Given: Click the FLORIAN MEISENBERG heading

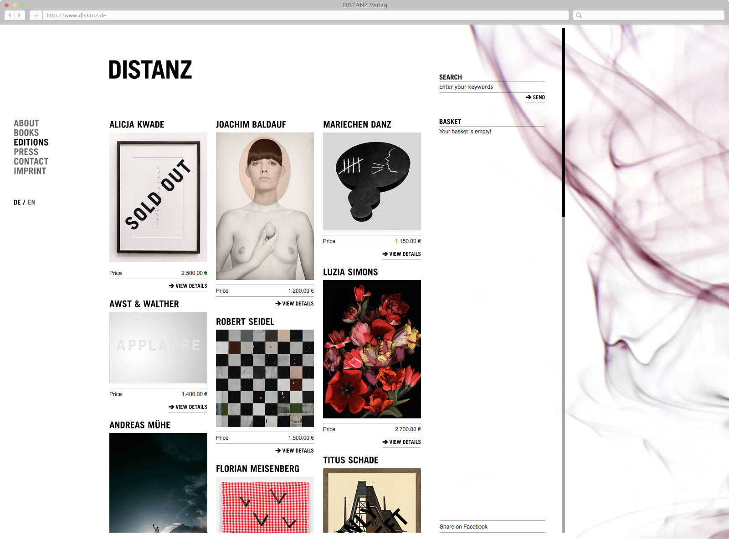Looking at the screenshot, I should (257, 469).
